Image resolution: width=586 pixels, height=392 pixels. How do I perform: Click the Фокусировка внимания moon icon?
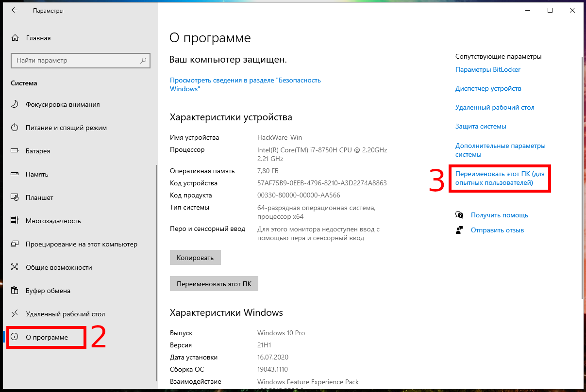point(15,104)
